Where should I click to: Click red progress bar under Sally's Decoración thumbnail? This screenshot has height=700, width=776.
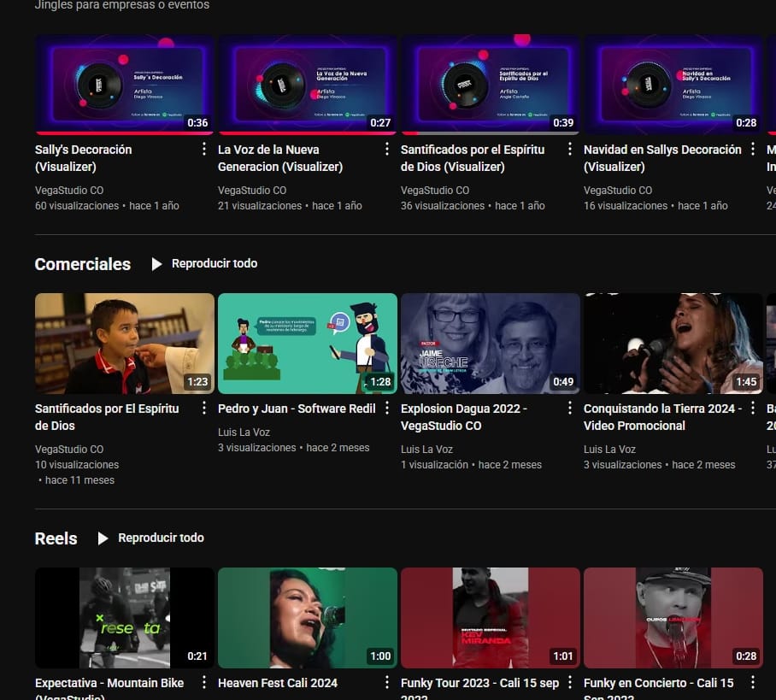coord(124,133)
